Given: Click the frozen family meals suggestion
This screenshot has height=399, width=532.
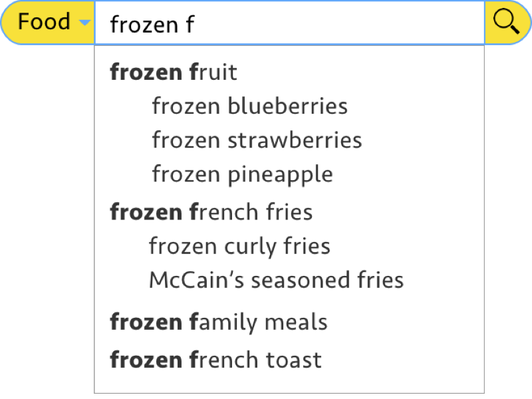Looking at the screenshot, I should click(218, 321).
